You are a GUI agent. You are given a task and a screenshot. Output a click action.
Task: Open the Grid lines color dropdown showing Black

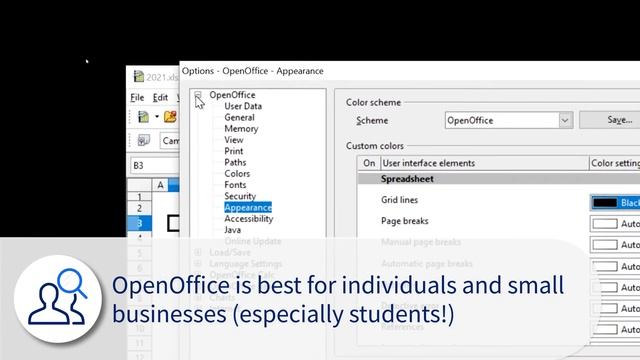click(x=615, y=203)
